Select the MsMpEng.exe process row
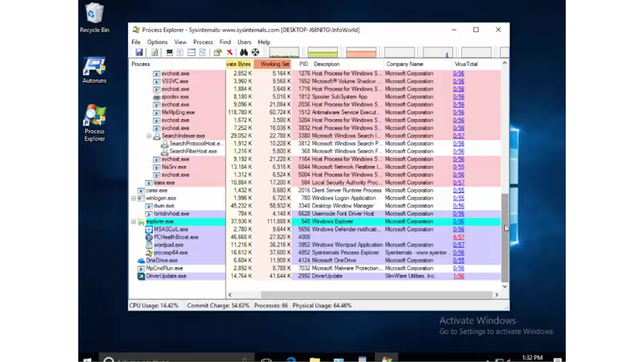644x362 pixels. click(x=315, y=113)
